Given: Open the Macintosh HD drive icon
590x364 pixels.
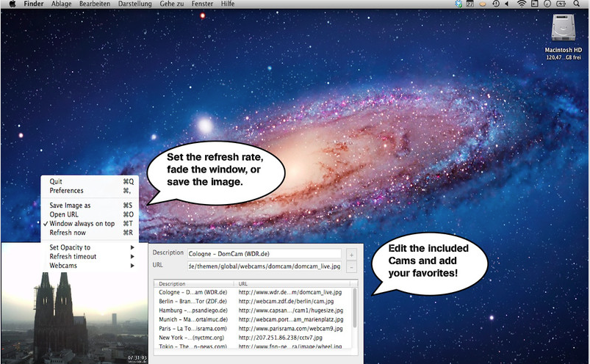Looking at the screenshot, I should click(563, 31).
